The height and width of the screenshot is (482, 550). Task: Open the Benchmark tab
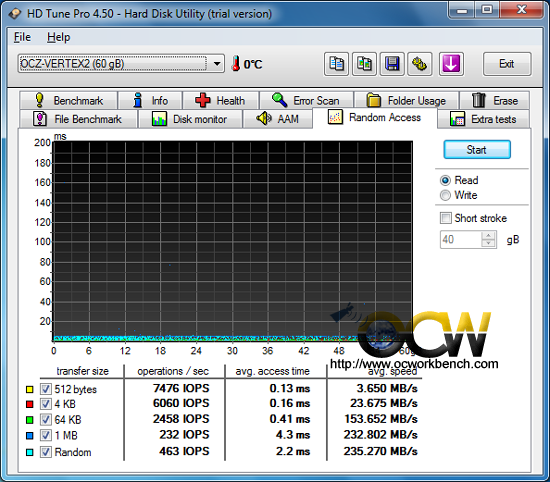(x=69, y=100)
